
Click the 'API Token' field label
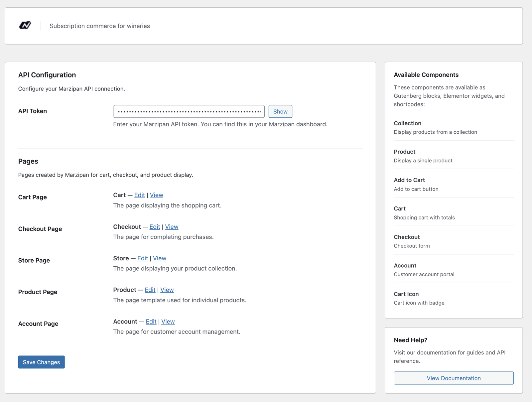tap(33, 111)
